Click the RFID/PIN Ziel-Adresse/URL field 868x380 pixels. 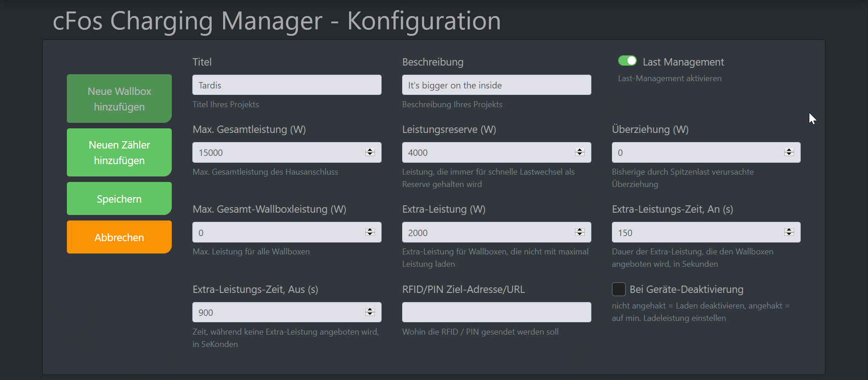pyautogui.click(x=497, y=312)
